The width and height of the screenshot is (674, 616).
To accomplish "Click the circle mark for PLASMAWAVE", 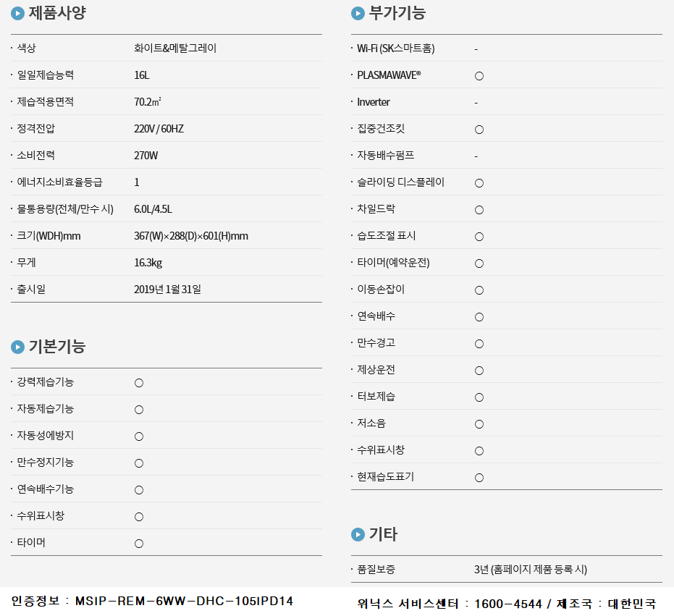I will pos(479,76).
